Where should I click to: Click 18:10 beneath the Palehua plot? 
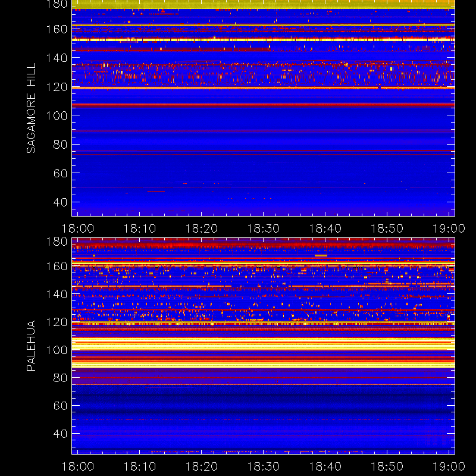click(x=139, y=466)
